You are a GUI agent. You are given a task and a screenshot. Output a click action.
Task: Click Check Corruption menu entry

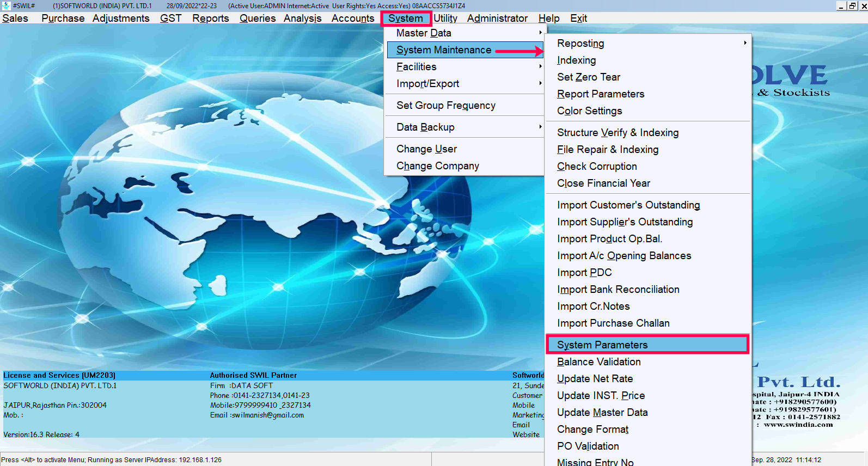coord(597,167)
